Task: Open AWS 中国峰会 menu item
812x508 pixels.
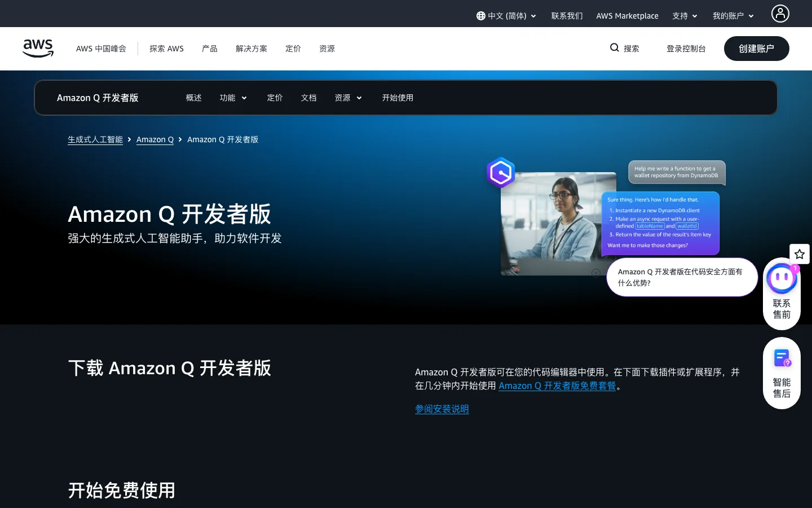Action: [x=101, y=49]
